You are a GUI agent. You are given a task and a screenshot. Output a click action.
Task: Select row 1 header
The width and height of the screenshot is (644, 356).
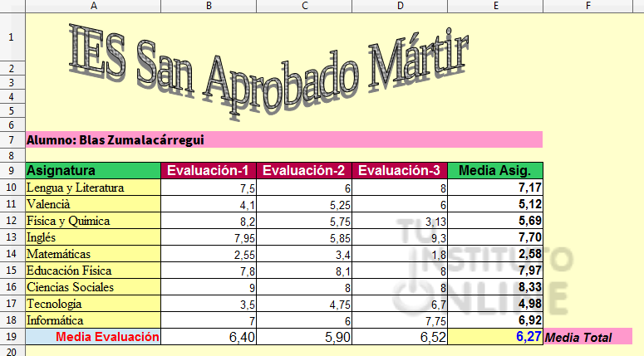pos(12,37)
